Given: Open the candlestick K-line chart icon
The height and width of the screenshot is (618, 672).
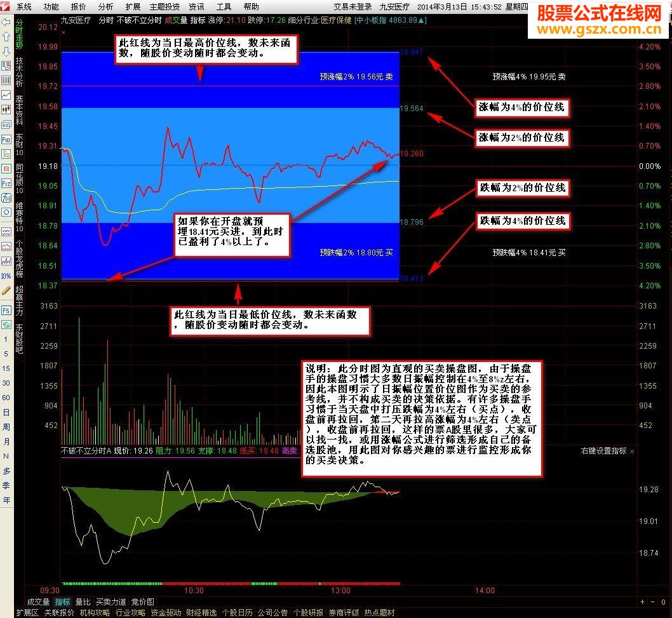Looking at the screenshot, I should tap(6, 110).
